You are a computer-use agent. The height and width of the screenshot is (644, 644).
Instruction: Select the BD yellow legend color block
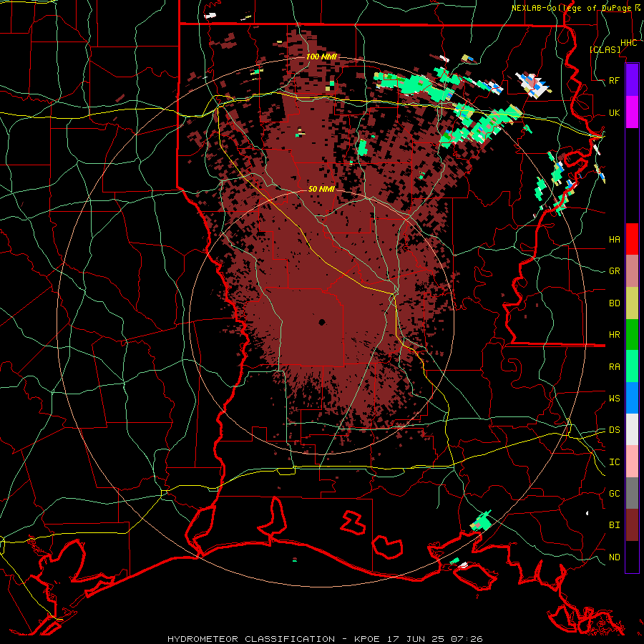[x=632, y=303]
